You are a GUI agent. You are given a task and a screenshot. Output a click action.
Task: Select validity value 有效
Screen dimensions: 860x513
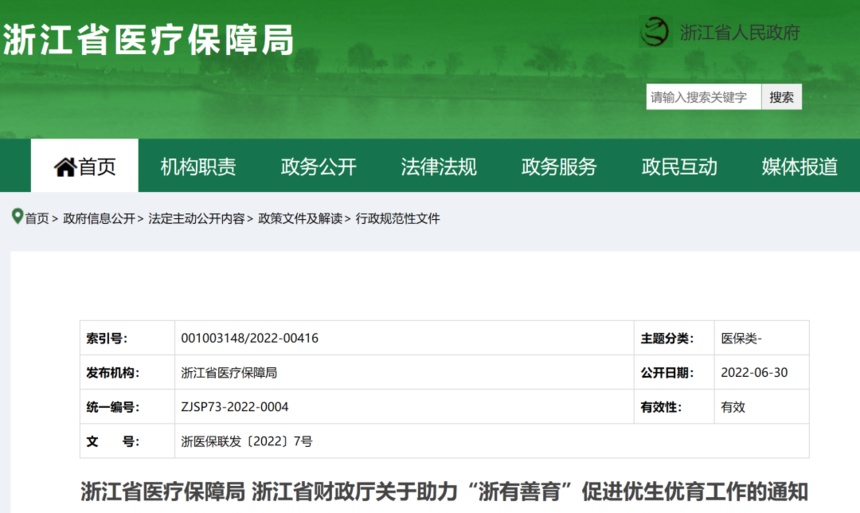pyautogui.click(x=733, y=407)
